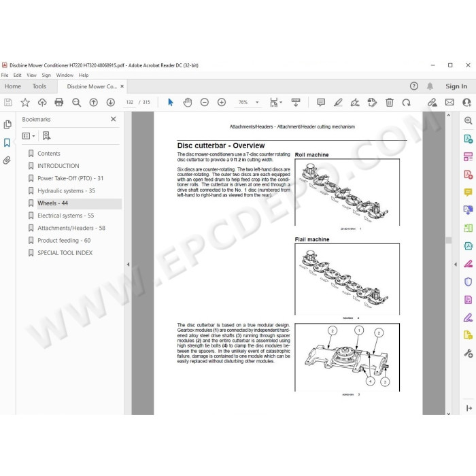Open the View menu
The height and width of the screenshot is (476, 476).
31,75
